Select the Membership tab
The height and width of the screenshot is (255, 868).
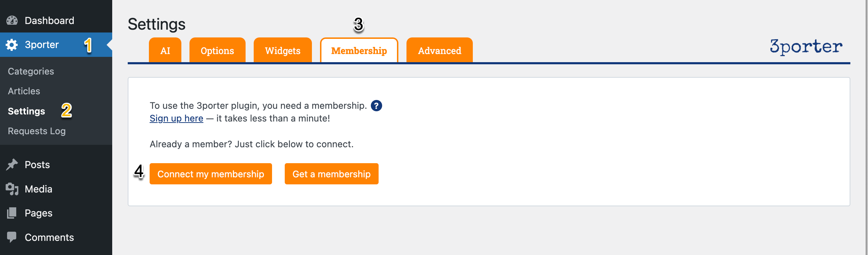click(359, 51)
